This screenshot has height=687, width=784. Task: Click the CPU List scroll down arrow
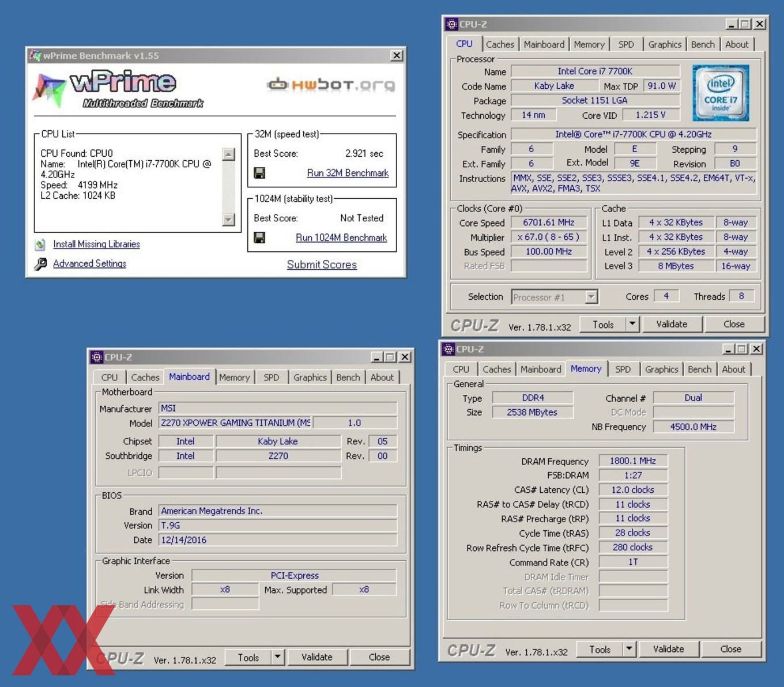coord(229,220)
